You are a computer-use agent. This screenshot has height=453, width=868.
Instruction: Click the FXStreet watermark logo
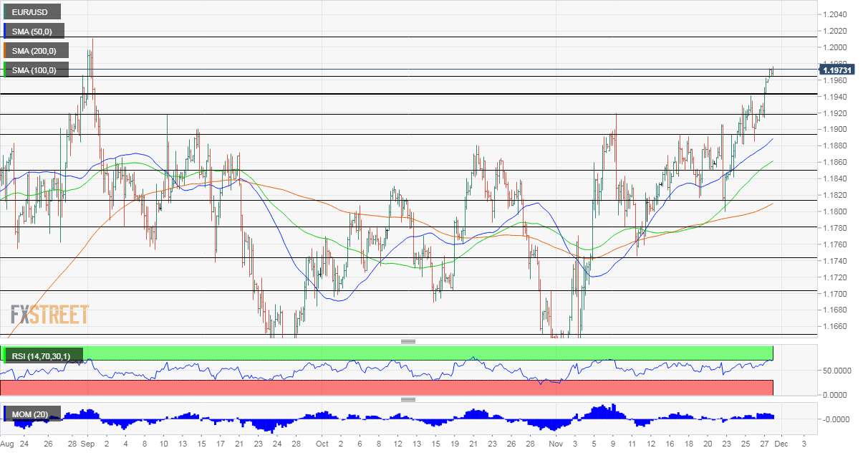[x=49, y=314]
